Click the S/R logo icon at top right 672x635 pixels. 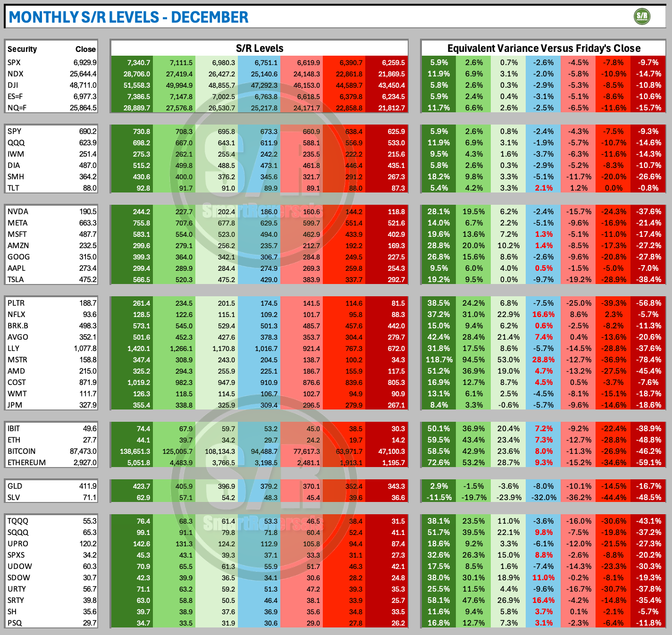[x=642, y=17]
